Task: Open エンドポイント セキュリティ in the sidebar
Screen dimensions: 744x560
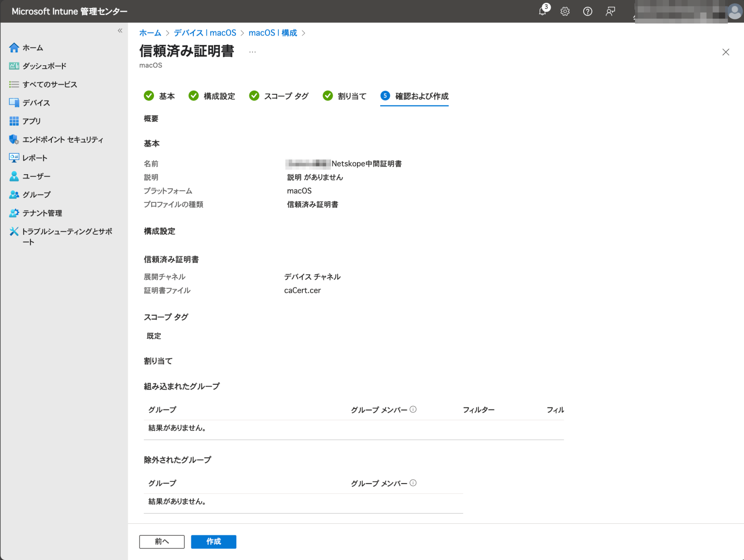Action: (63, 139)
